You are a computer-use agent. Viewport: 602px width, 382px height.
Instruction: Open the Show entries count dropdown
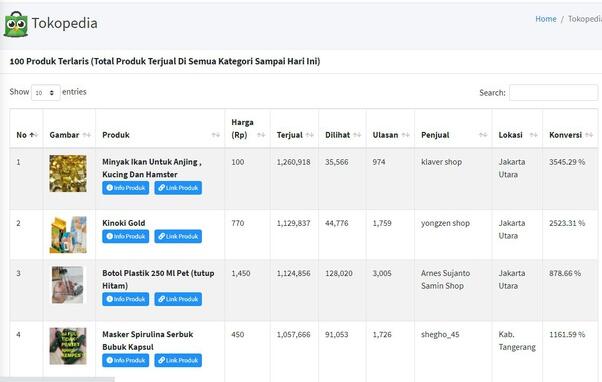45,93
